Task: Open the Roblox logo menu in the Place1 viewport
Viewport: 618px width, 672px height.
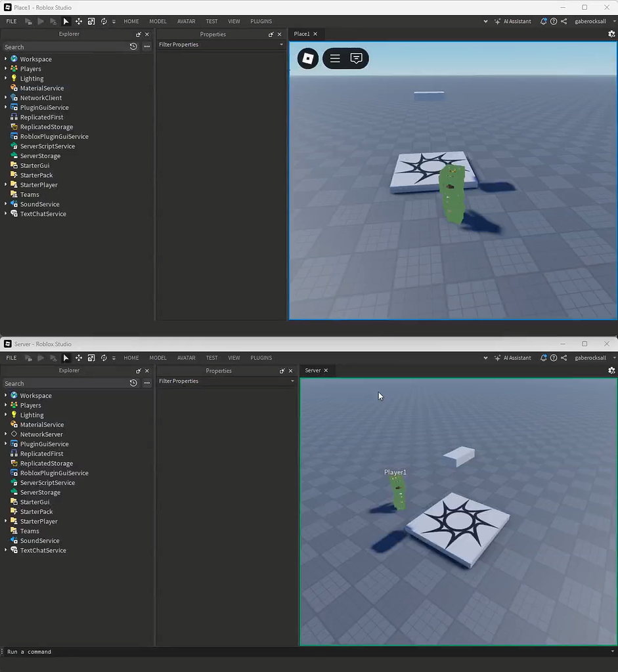Action: (308, 58)
